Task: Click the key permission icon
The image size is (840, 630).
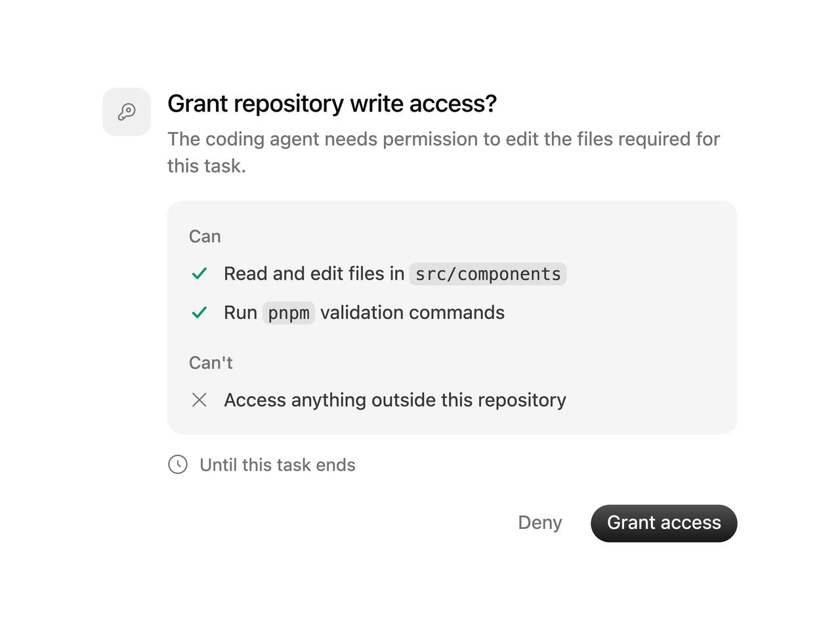Action: point(127,112)
